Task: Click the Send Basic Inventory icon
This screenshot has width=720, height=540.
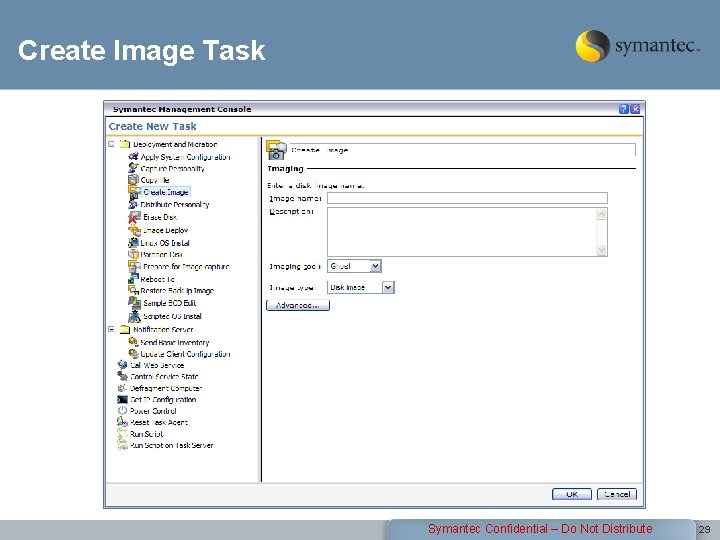Action: coord(133,342)
